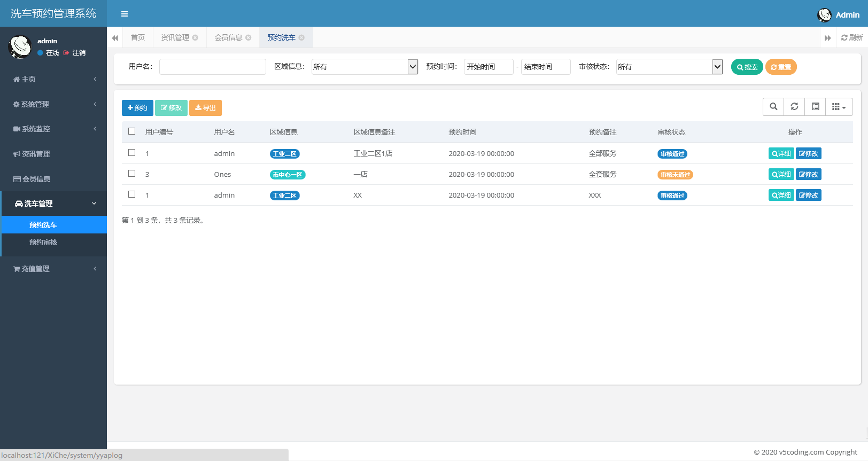Click the 注销 logout link

click(74, 53)
